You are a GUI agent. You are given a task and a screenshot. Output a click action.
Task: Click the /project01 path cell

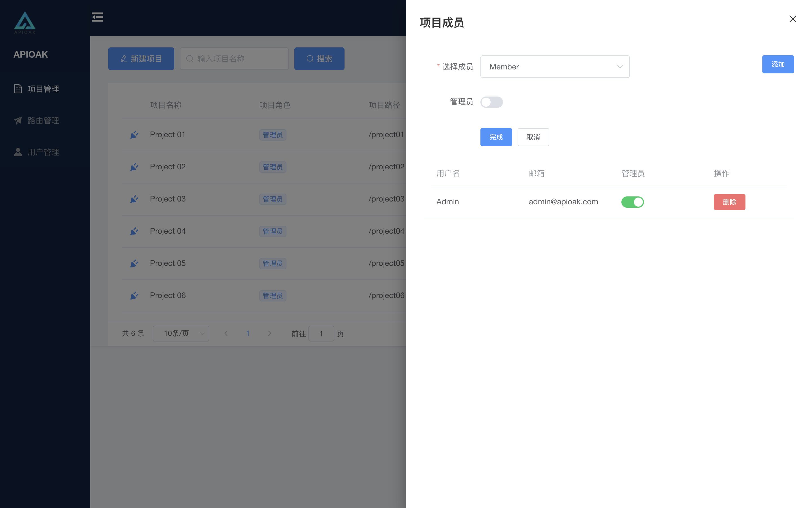387,134
